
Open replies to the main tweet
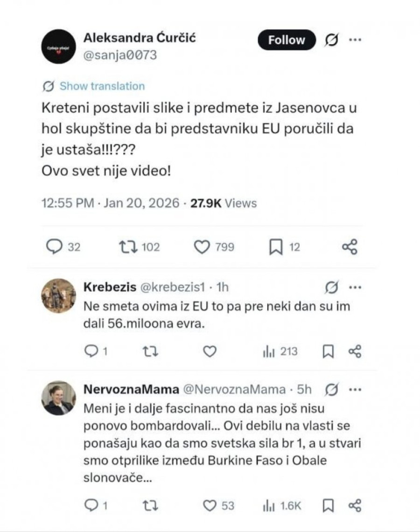coord(55,246)
